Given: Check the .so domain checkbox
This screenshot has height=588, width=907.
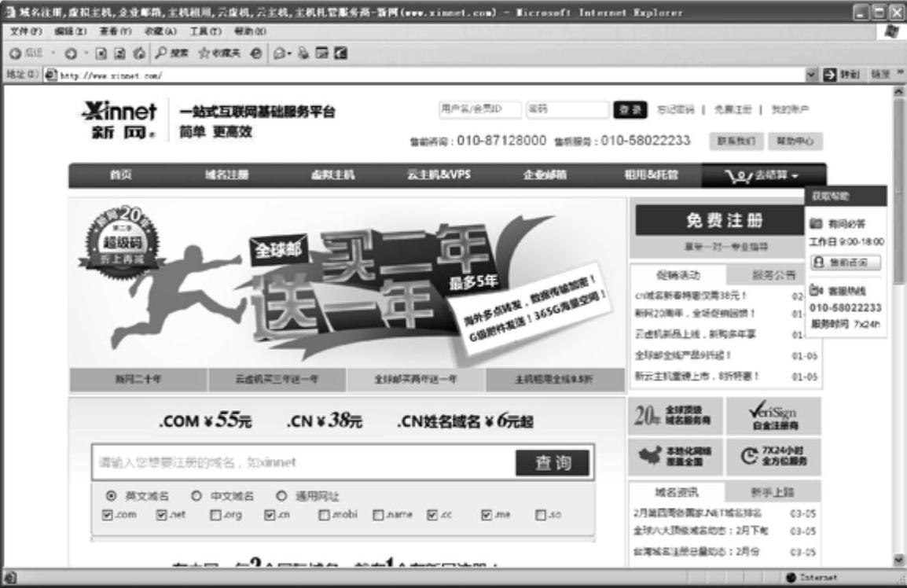Looking at the screenshot, I should click(x=540, y=514).
